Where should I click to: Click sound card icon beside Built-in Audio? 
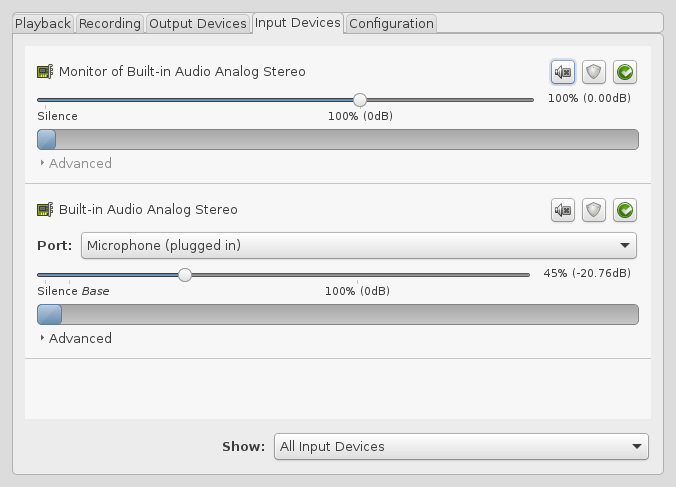[45, 209]
